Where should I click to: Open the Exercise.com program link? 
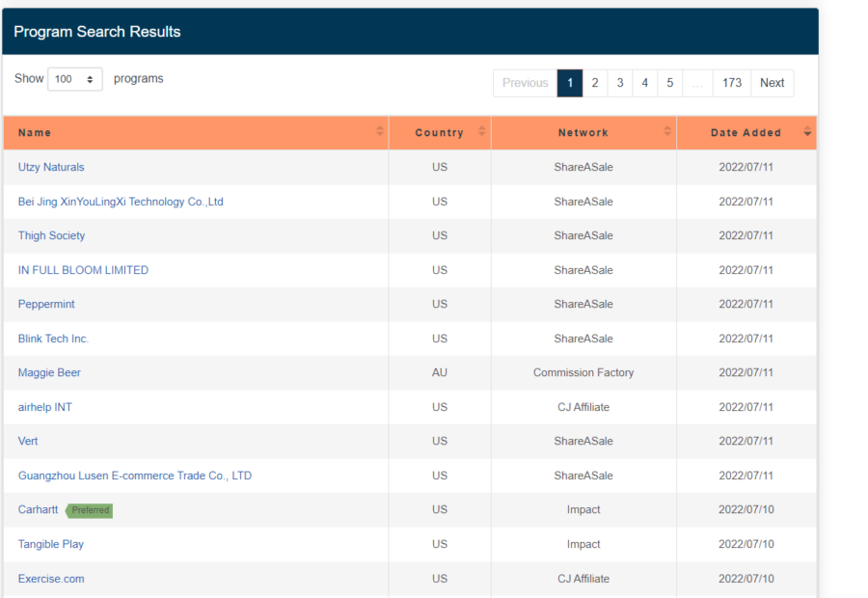point(51,579)
